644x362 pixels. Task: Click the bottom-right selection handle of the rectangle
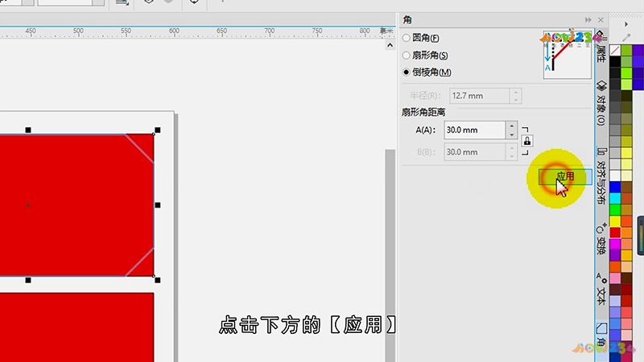point(158,280)
